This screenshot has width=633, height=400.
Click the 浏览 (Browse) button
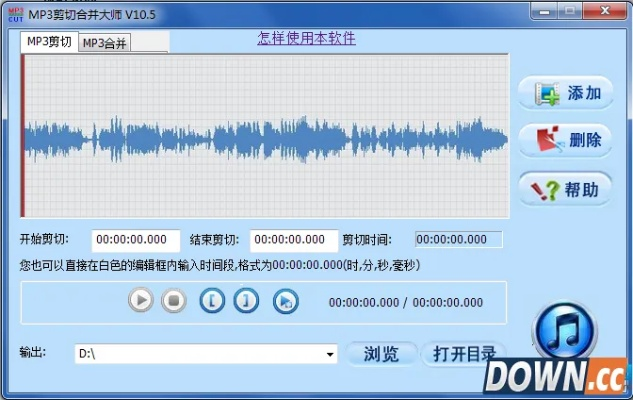click(x=381, y=354)
